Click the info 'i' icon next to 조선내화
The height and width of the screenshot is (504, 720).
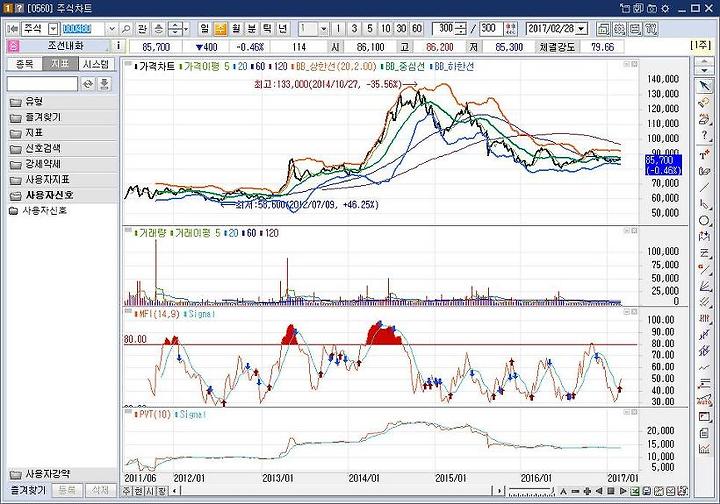(118, 46)
